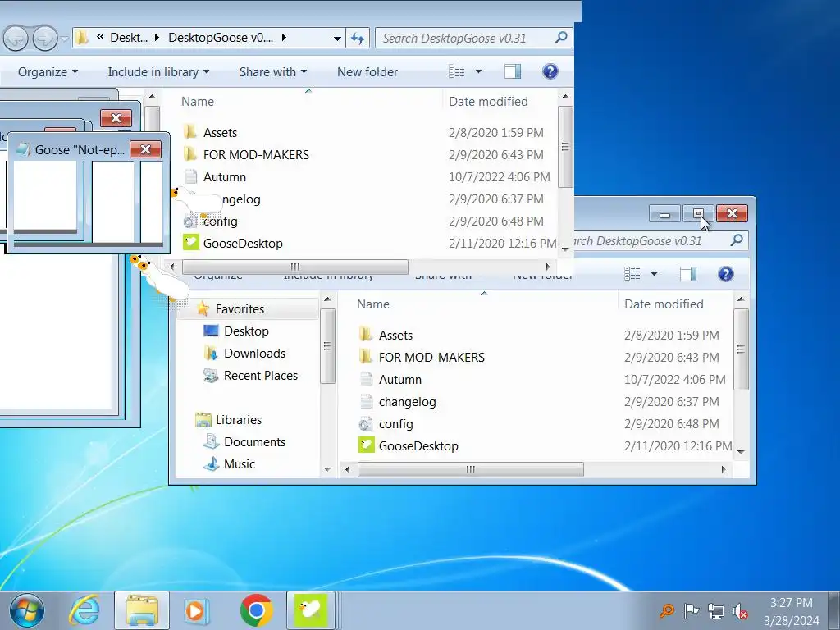The width and height of the screenshot is (840, 630).
Task: Select Assets folder in the top window
Action: coord(220,132)
